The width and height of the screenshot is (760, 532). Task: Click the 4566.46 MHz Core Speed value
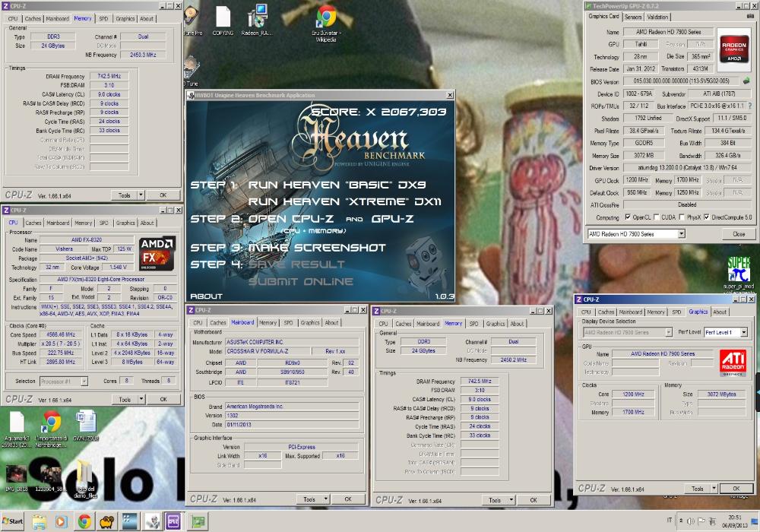coord(61,334)
